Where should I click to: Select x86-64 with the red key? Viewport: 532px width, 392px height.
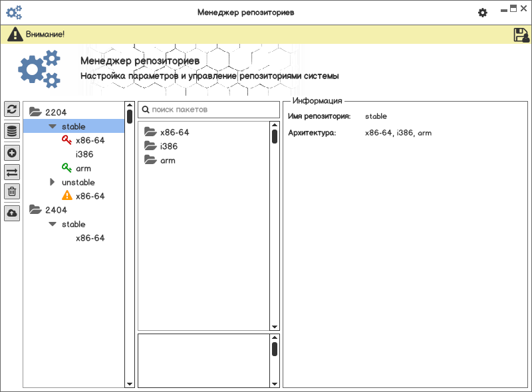click(x=90, y=140)
